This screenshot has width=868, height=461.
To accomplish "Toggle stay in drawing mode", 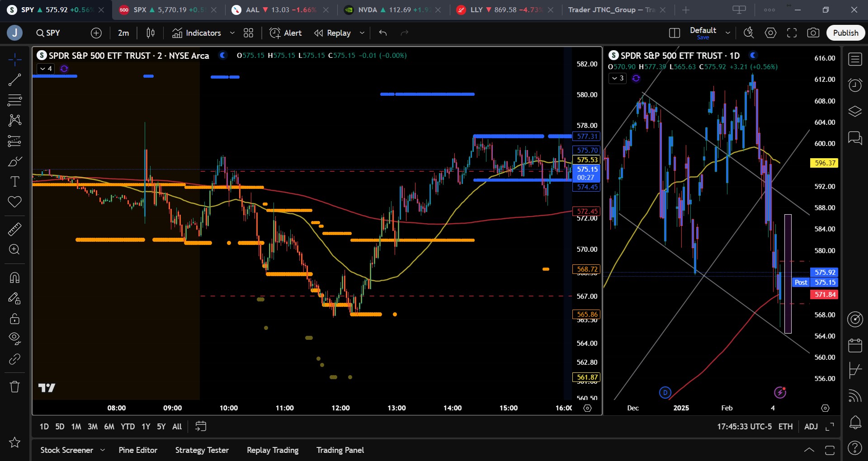I will point(14,298).
